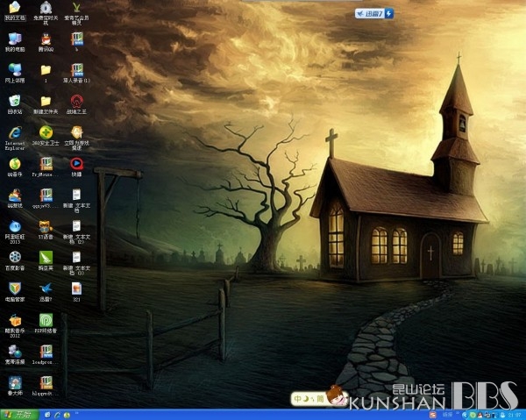The width and height of the screenshot is (526, 420).
Task: Open the 回收站 recycle bin
Action: (15, 104)
